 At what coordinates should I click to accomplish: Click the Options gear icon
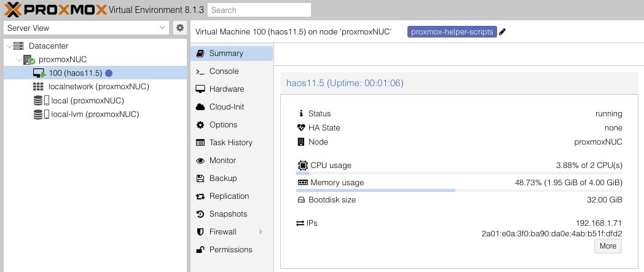(x=200, y=125)
